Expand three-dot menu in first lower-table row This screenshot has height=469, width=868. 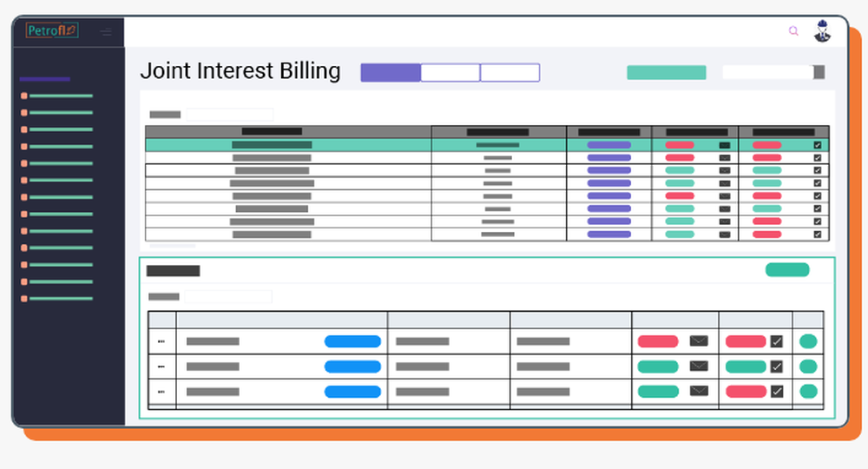[161, 341]
